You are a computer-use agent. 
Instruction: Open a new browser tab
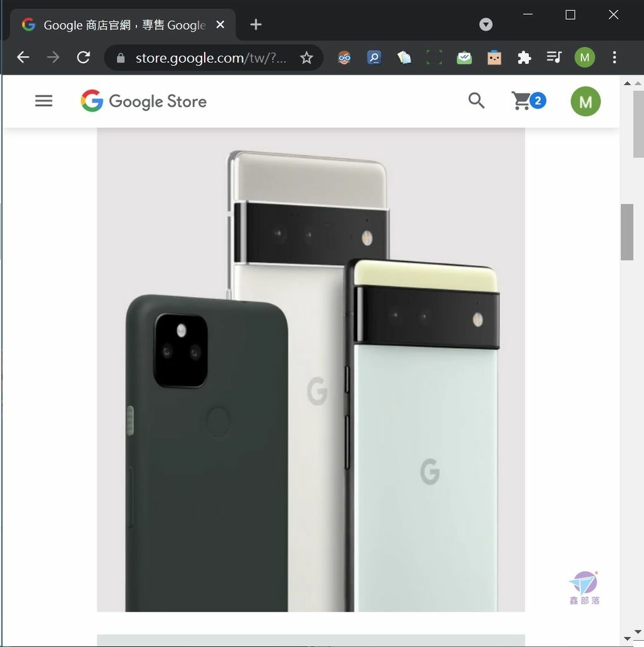point(256,25)
